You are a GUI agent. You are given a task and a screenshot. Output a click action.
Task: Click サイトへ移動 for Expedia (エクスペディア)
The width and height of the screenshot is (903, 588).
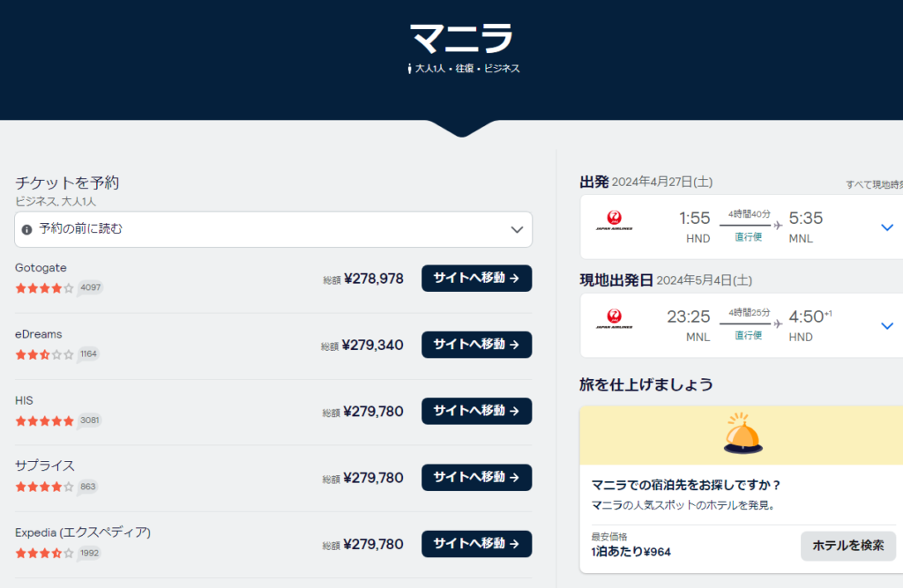476,544
